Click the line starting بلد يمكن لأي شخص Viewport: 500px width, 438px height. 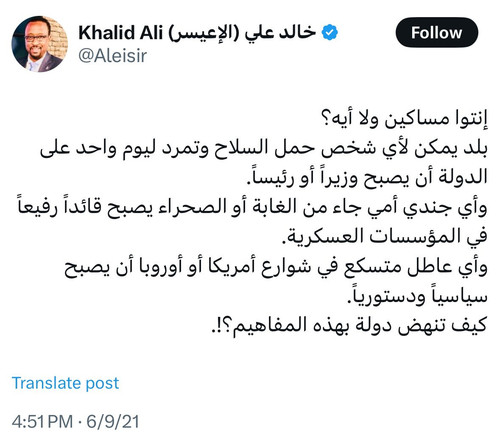264,148
